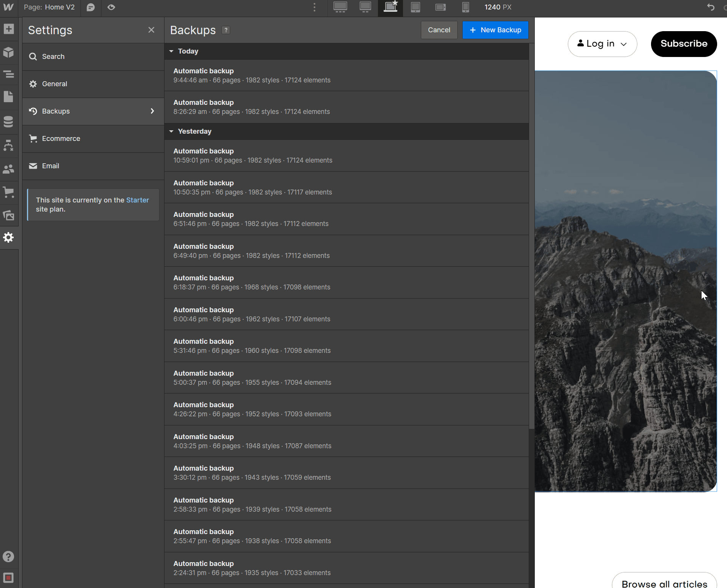The image size is (727, 588).
Task: Click the Starter site plan link
Action: (x=138, y=200)
